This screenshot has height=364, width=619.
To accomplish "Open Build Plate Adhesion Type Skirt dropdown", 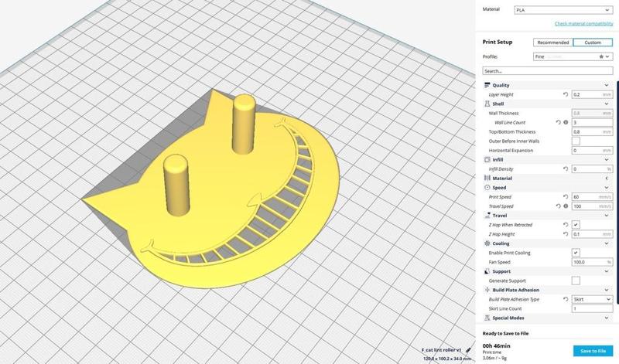I will (x=593, y=299).
